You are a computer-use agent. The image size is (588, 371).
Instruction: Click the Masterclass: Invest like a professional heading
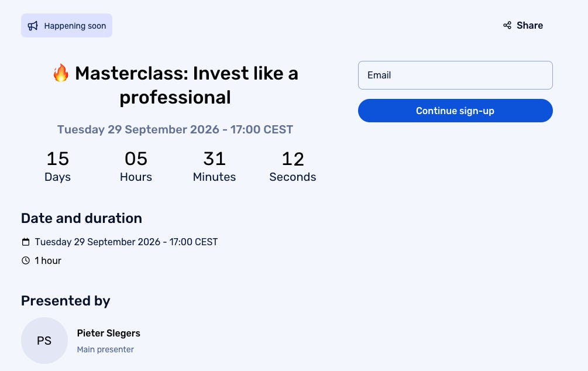[175, 85]
